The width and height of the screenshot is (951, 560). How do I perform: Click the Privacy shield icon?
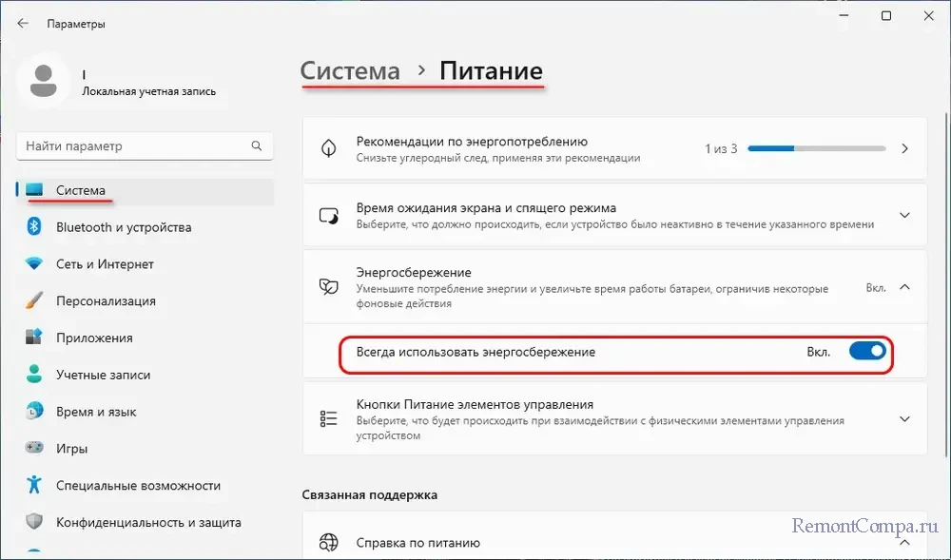point(34,522)
